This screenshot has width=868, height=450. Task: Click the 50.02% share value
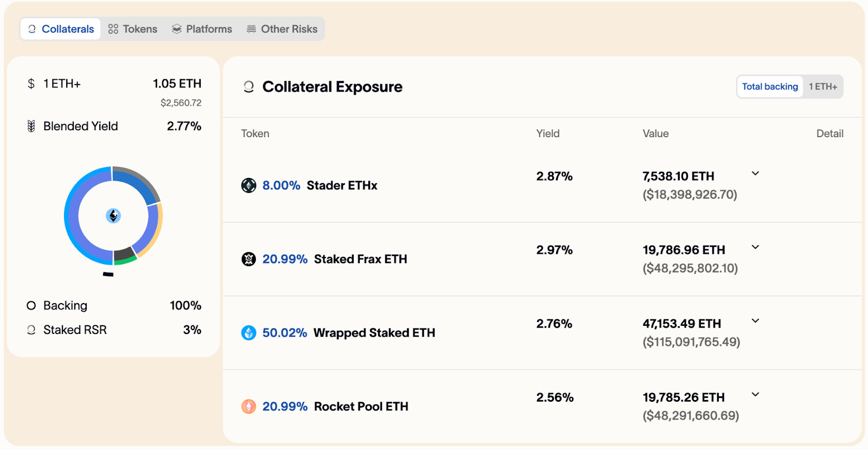(284, 333)
